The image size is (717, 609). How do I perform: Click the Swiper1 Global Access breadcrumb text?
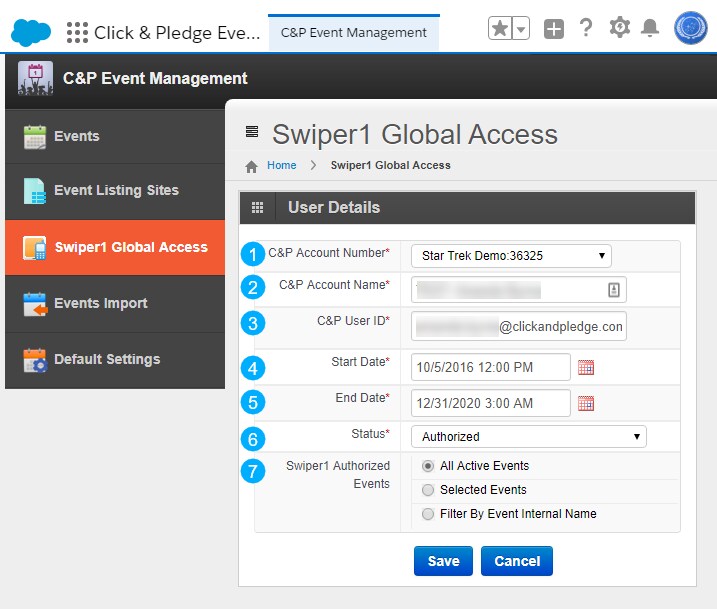[x=391, y=165]
